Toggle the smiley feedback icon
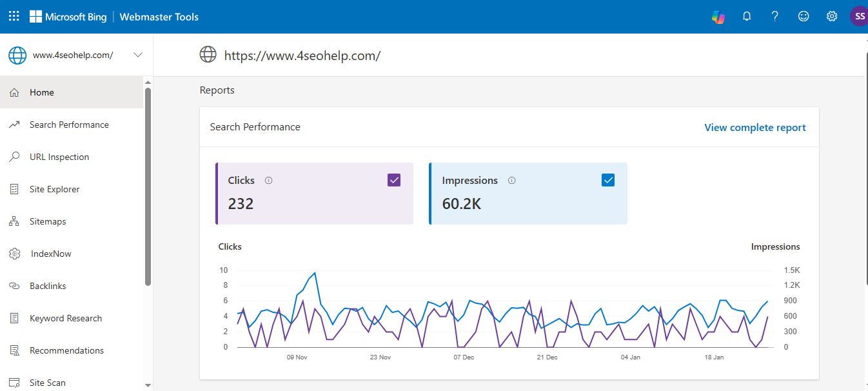The image size is (868, 391). (x=803, y=15)
